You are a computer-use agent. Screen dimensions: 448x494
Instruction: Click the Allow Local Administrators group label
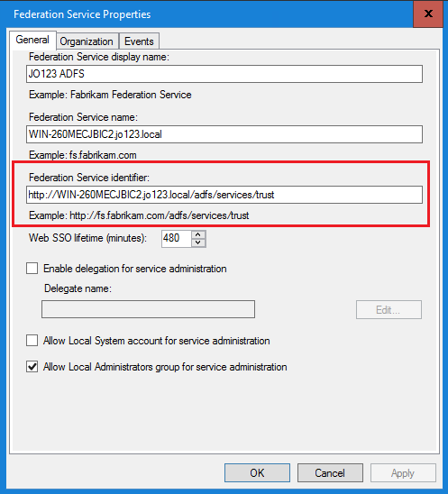(165, 367)
